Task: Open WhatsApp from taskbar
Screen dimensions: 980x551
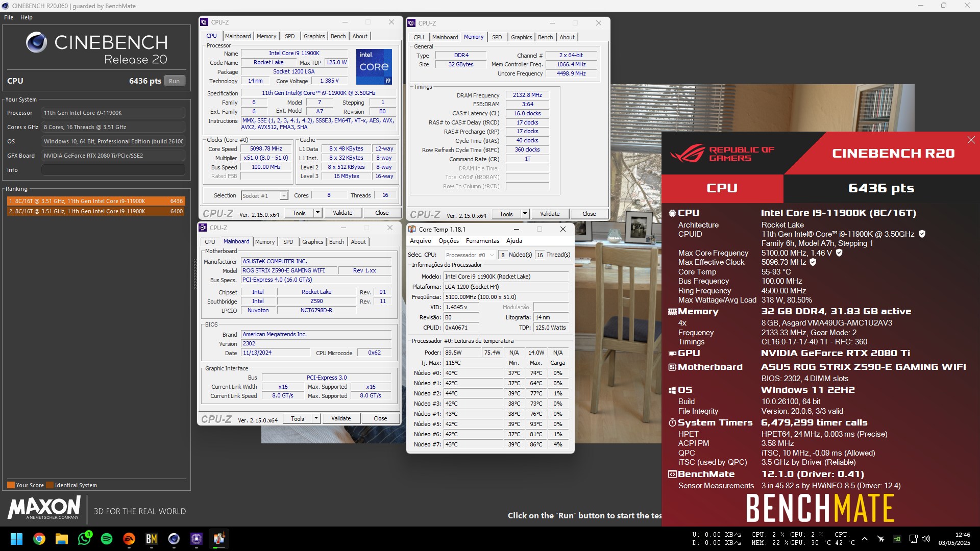Action: [84, 539]
